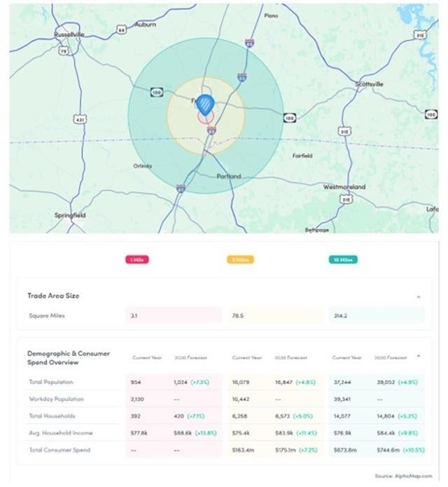Click the red 1-mile radius circle
This screenshot has width=448, height=487.
pos(206,118)
